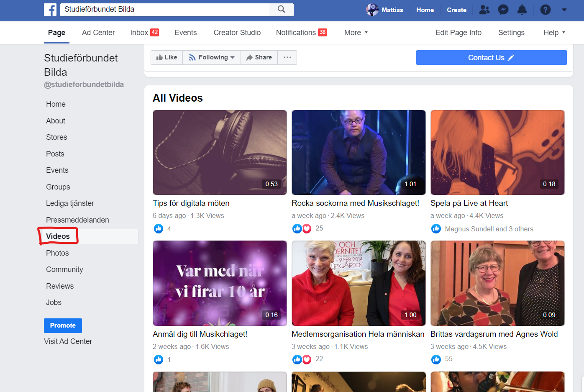Click the like reaction icon under Tips för digitala möten
Viewport: 584px width, 392px height.
(159, 228)
